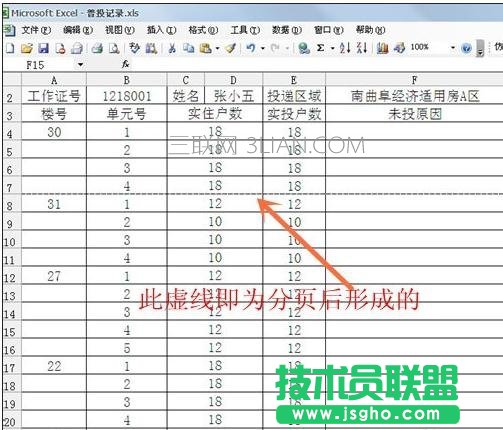Click the fx Insert Function button
Viewport: 503px width, 430px height.
pyautogui.click(x=126, y=64)
